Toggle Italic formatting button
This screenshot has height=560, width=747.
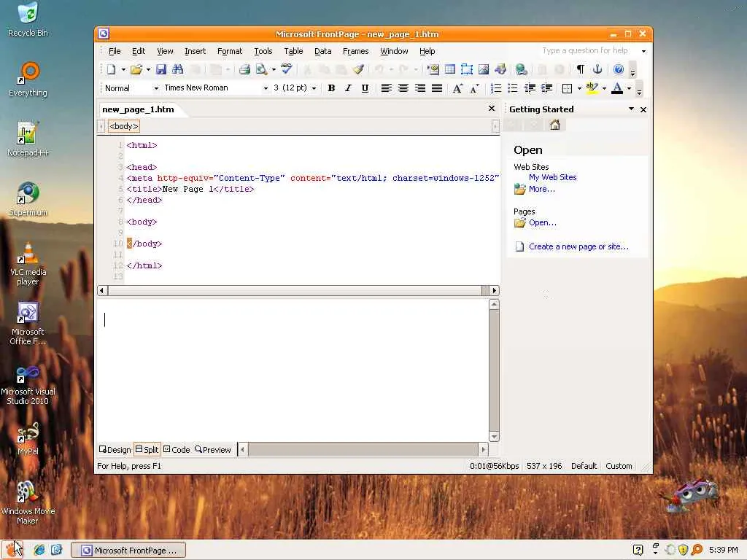pos(348,88)
